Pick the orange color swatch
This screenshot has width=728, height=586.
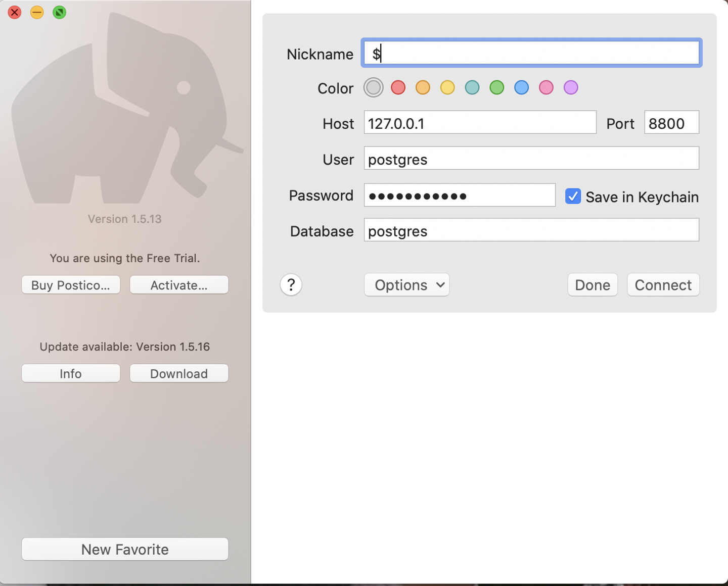(x=423, y=87)
